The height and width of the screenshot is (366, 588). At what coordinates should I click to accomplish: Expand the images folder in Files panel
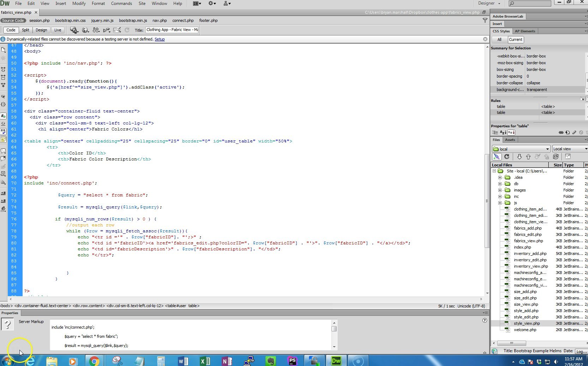point(500,190)
